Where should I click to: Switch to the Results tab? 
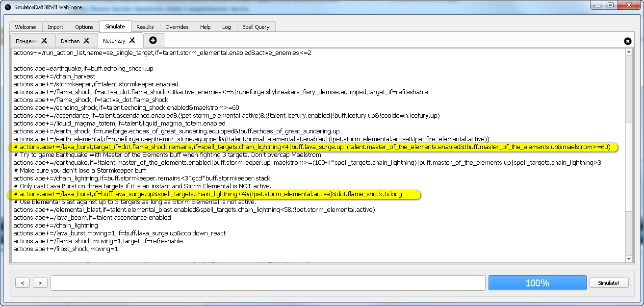pos(145,27)
